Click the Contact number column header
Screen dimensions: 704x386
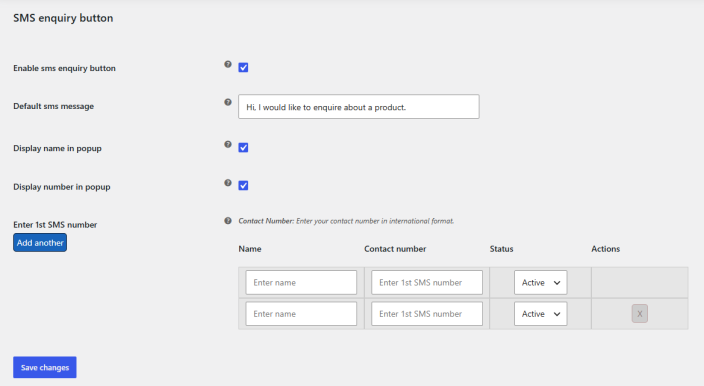395,249
